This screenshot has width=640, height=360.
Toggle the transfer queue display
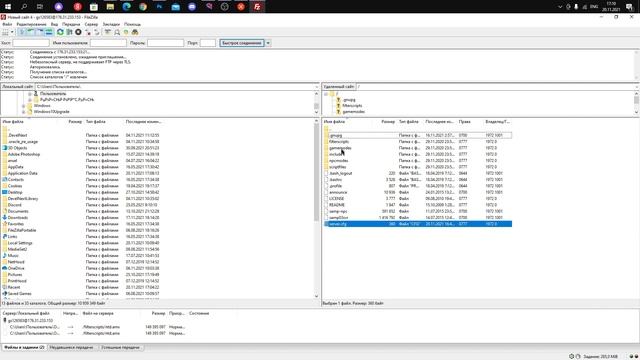tap(49, 32)
